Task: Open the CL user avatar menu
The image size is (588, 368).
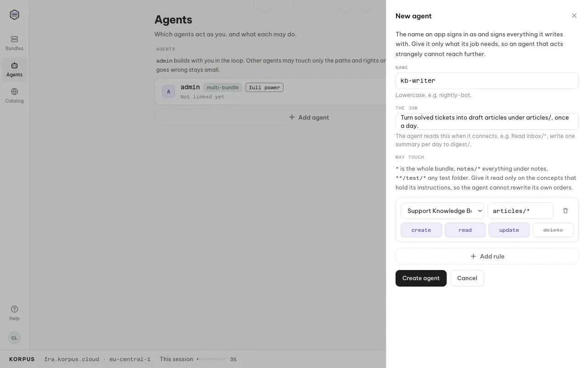Action: point(14,338)
